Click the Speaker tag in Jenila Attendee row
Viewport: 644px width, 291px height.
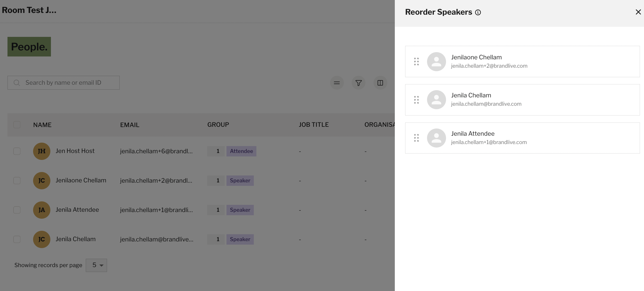click(x=240, y=210)
